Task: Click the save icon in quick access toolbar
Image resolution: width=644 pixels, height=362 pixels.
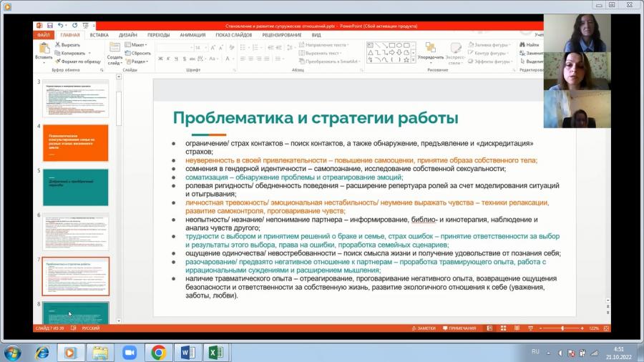Action: 49,26
